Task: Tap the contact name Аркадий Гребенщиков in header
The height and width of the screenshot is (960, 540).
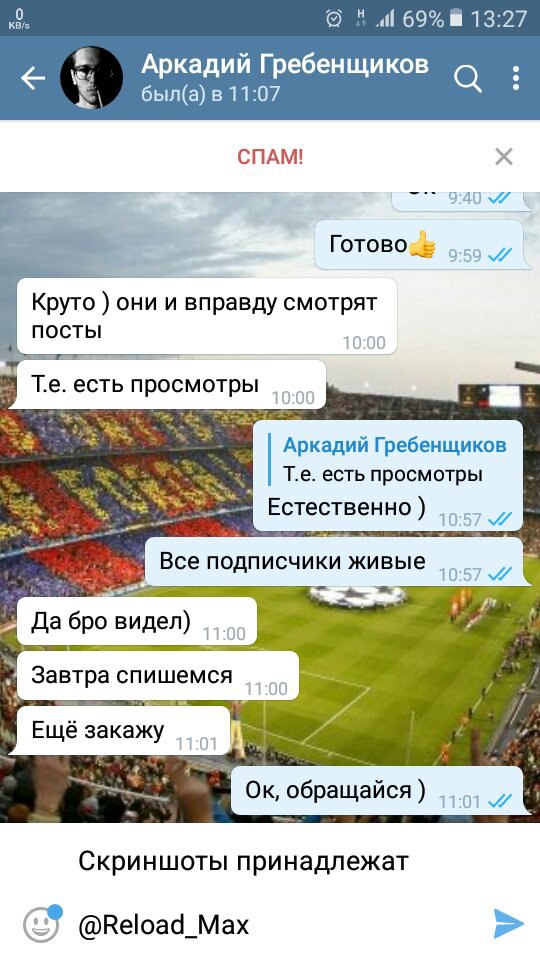Action: coord(285,64)
